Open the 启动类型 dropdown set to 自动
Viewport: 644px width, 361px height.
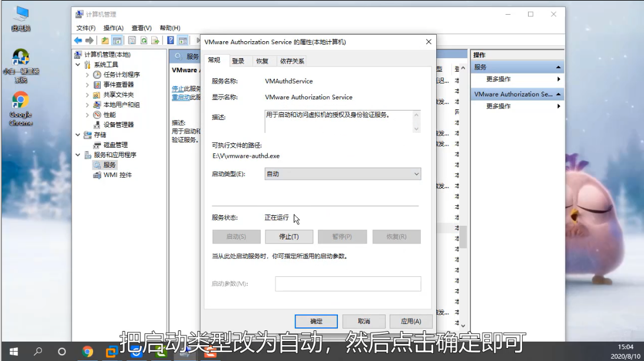click(x=343, y=174)
